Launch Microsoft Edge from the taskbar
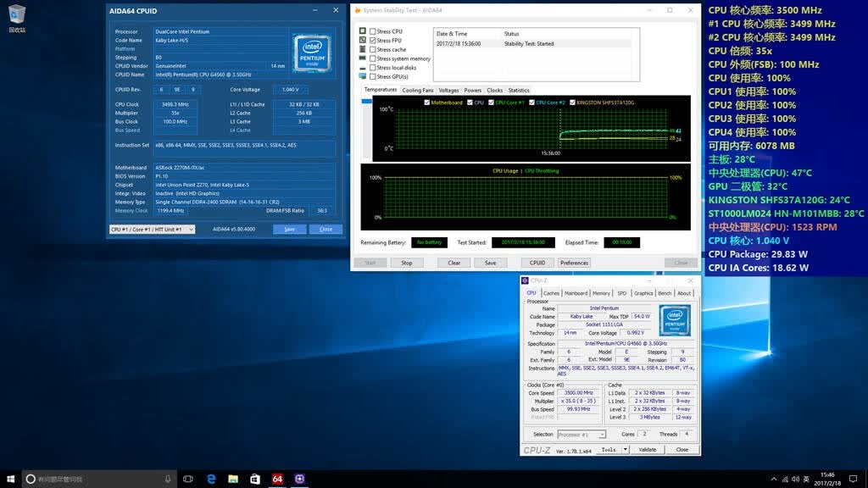Screen dimensions: 868x488 click(x=211, y=479)
